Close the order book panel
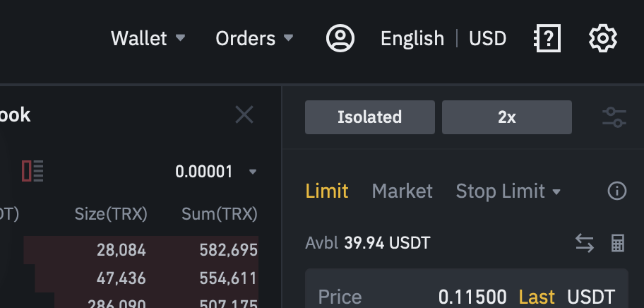This screenshot has height=308, width=644. pyautogui.click(x=244, y=114)
